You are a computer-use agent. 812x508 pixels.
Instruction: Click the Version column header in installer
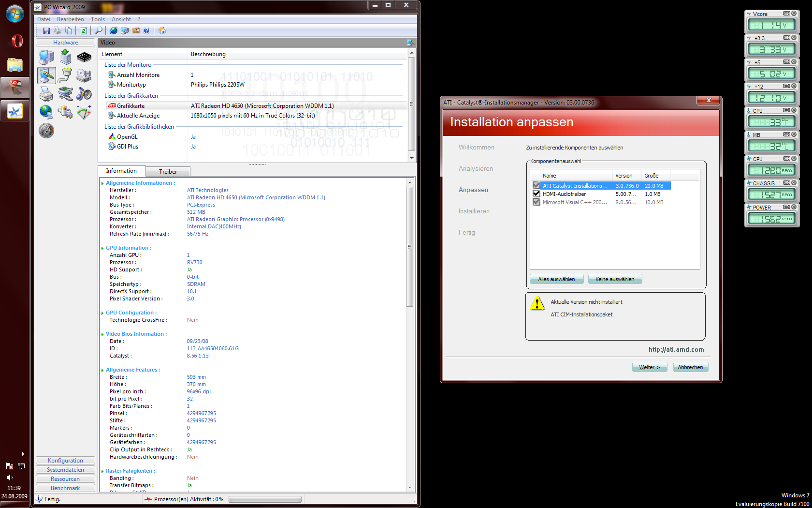click(626, 176)
